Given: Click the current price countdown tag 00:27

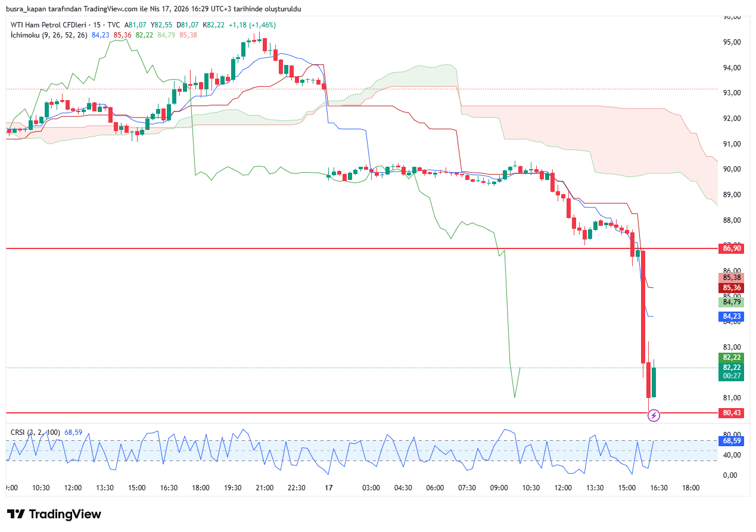Looking at the screenshot, I should pyautogui.click(x=731, y=376).
